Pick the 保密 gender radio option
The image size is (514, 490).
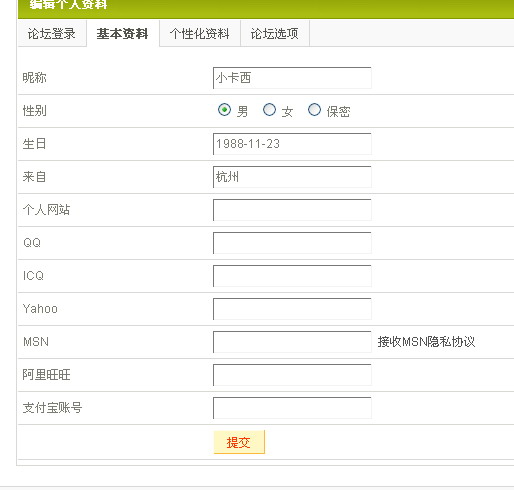[x=314, y=110]
